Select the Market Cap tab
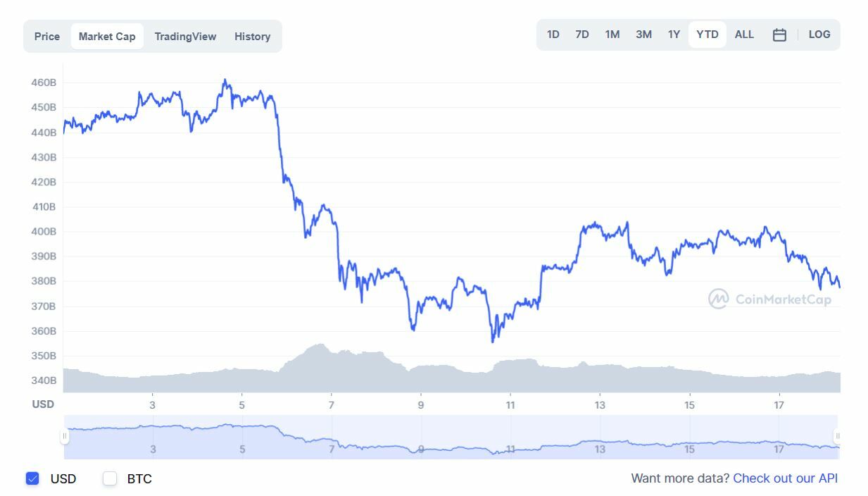This screenshot has width=868, height=496. [107, 37]
